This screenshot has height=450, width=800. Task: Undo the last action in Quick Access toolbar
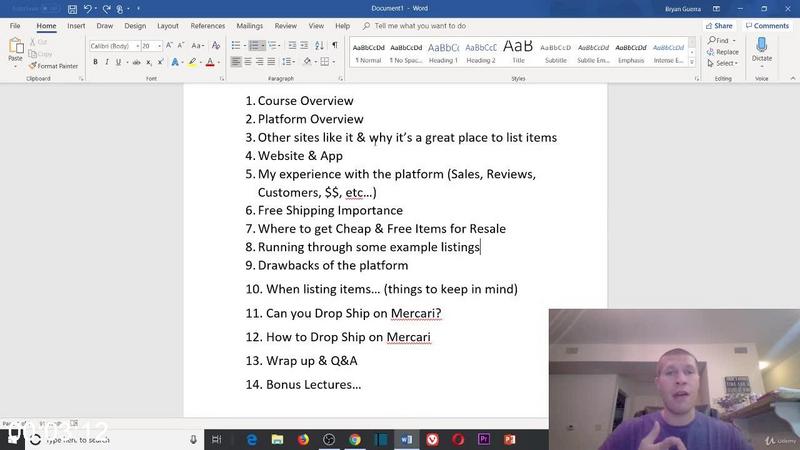[x=88, y=9]
